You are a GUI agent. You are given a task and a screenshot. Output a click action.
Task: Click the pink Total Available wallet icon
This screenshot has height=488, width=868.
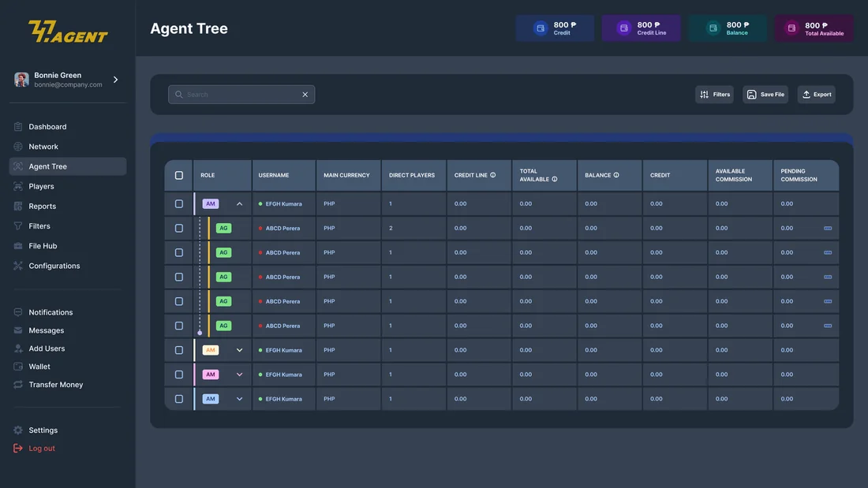(791, 28)
